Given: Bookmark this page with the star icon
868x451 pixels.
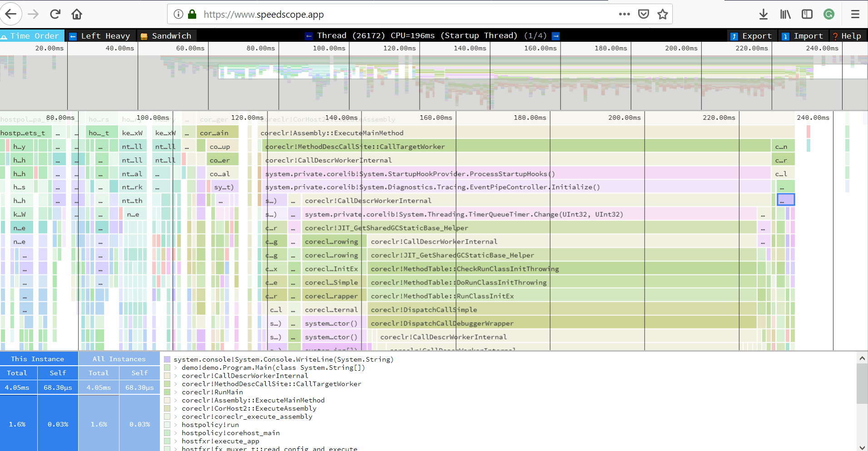Looking at the screenshot, I should click(663, 14).
